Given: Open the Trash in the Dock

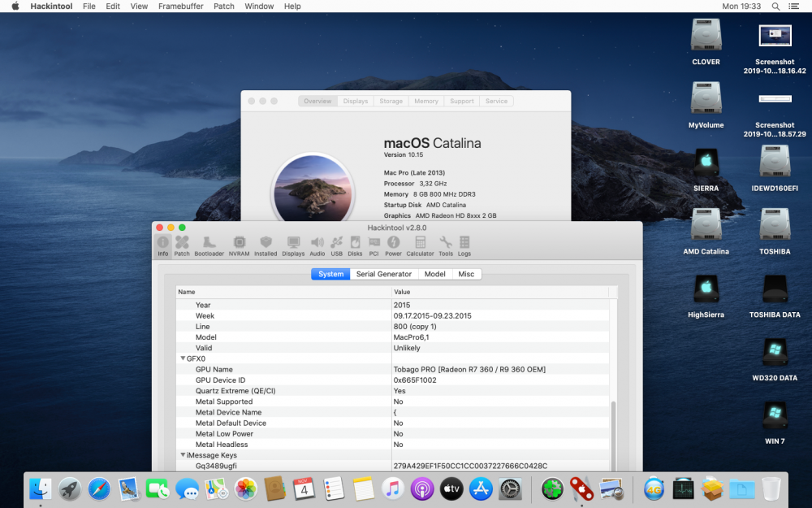Looking at the screenshot, I should click(x=771, y=488).
